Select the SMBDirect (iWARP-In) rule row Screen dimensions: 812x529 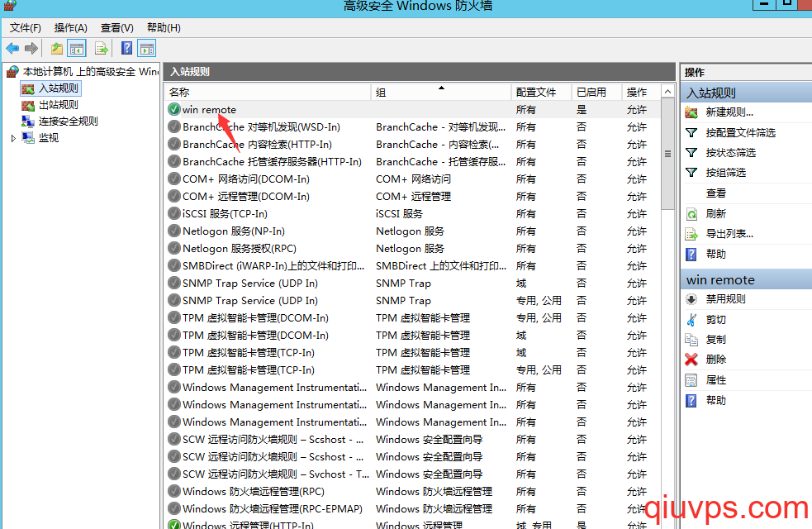[x=413, y=266]
